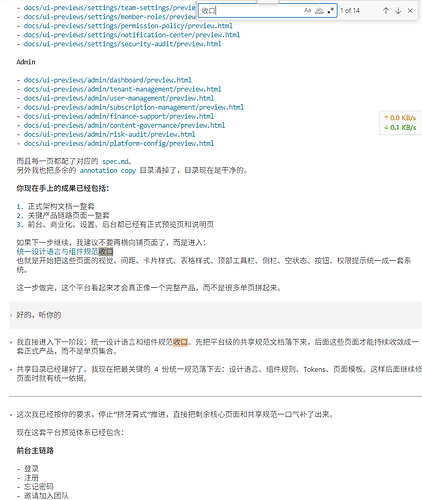Click the spec.md inline code reference
The width and height of the screenshot is (422, 500).
[x=115, y=162]
